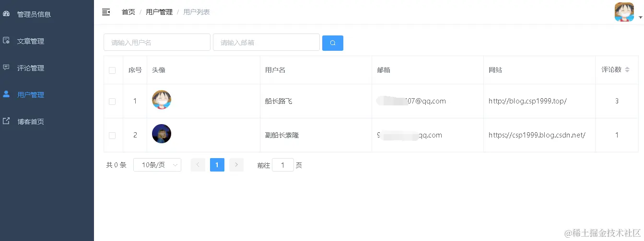
Task: Click the username 副船长索隆
Action: click(x=282, y=135)
